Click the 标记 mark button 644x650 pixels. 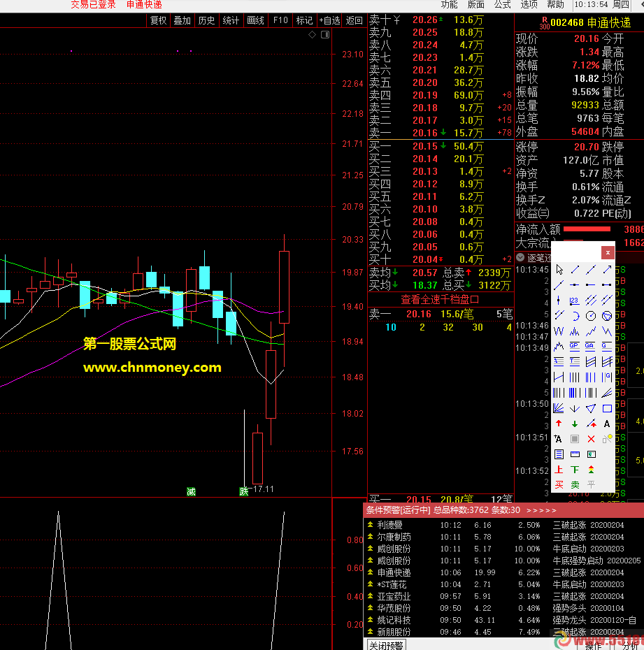coord(304,21)
